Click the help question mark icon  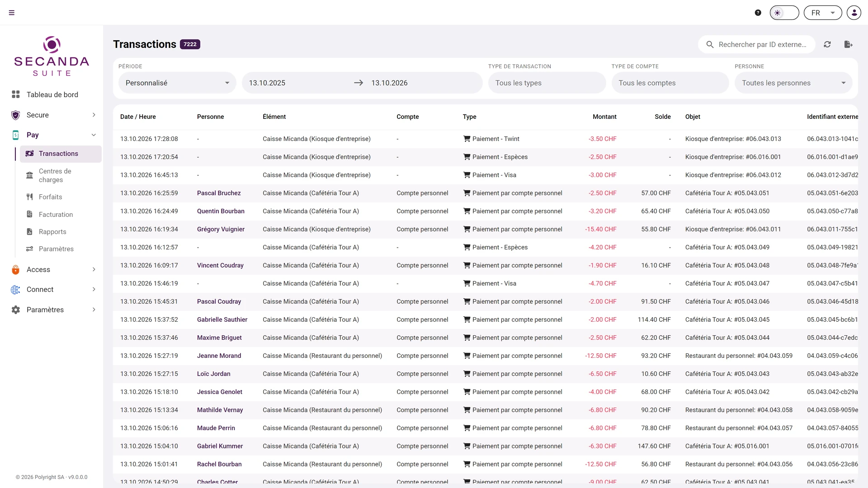pyautogui.click(x=758, y=13)
